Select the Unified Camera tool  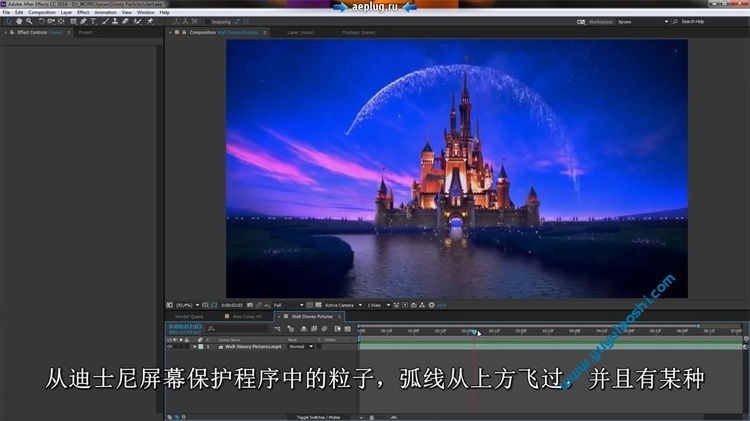pos(51,22)
